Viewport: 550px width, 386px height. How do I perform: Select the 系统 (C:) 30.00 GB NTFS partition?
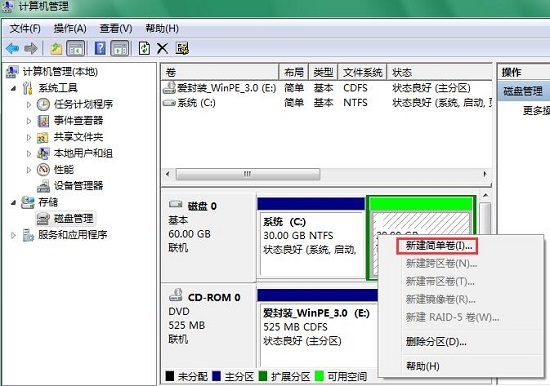coord(311,239)
